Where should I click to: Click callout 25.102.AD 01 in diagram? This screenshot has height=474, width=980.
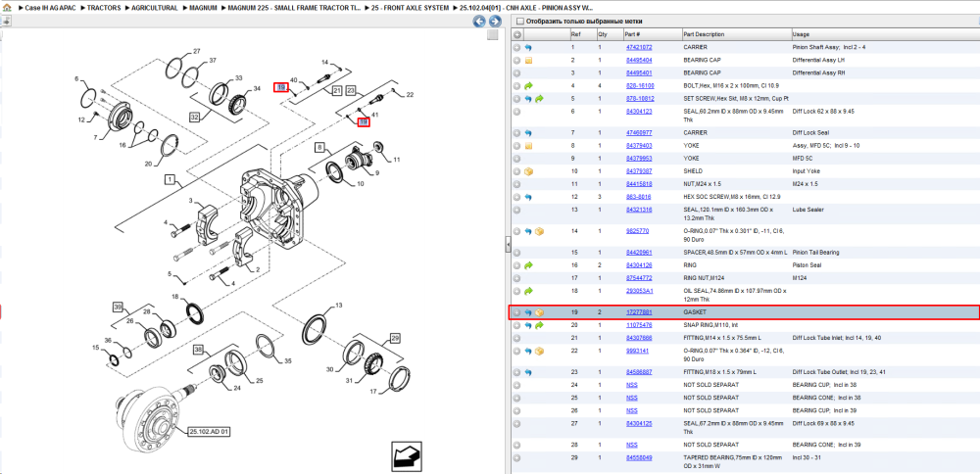[x=210, y=432]
